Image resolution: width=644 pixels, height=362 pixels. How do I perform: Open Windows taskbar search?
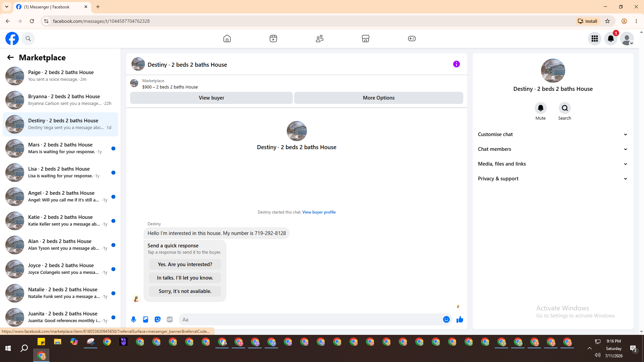point(24,349)
